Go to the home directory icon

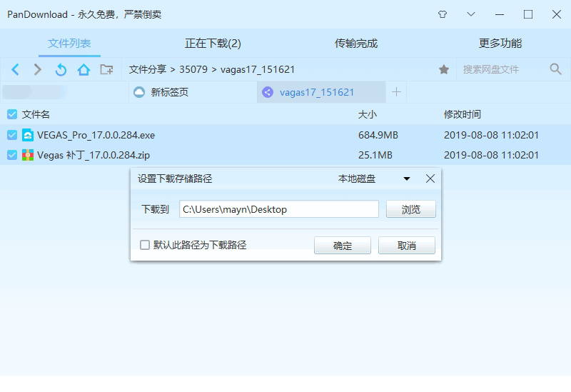84,69
